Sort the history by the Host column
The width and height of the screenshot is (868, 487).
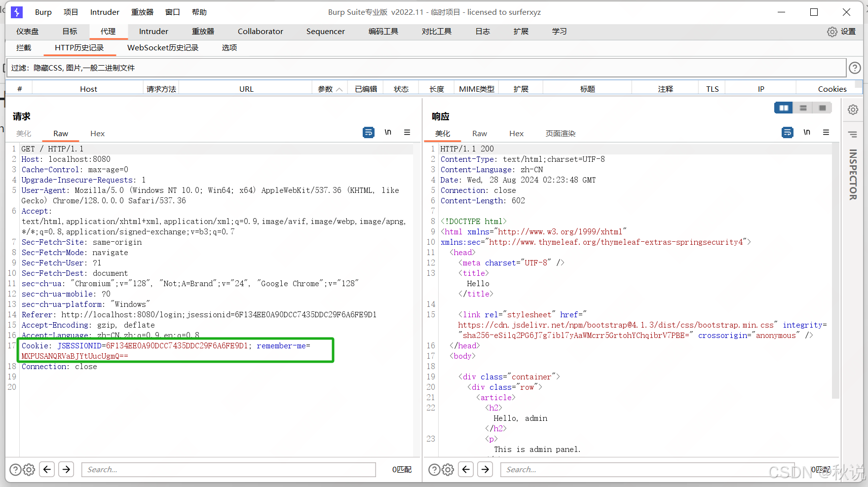tap(88, 89)
